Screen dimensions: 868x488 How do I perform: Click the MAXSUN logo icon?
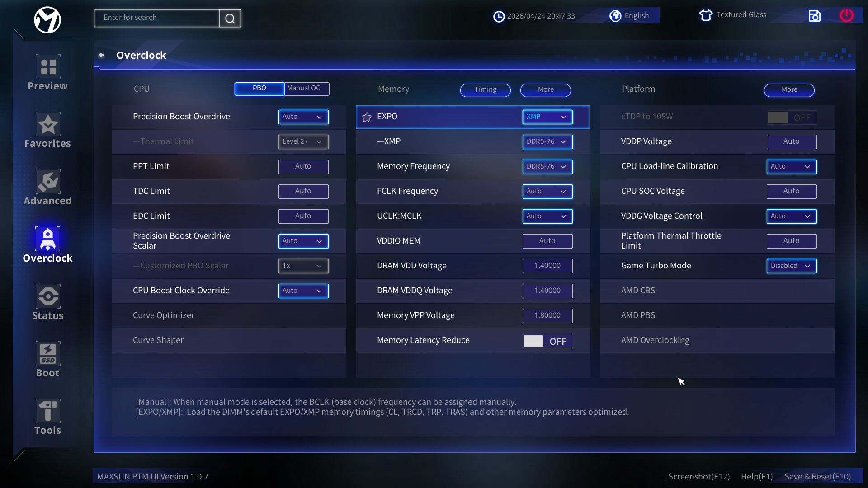(x=47, y=20)
